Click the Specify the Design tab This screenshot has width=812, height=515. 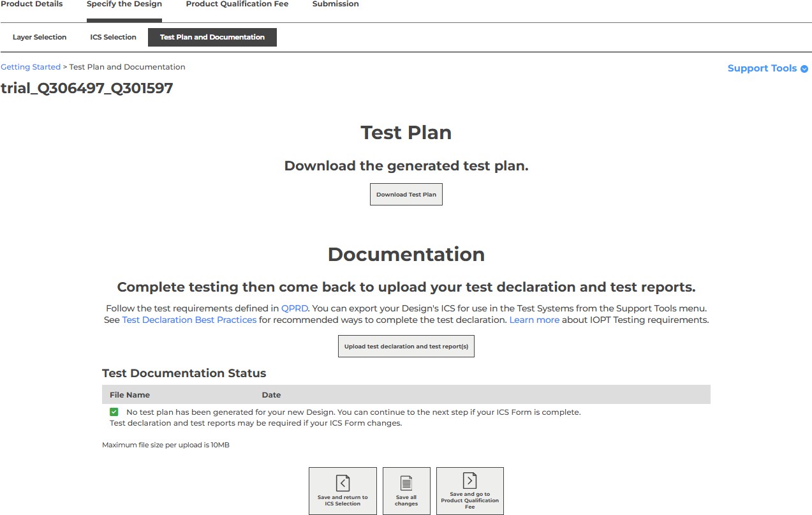point(124,4)
